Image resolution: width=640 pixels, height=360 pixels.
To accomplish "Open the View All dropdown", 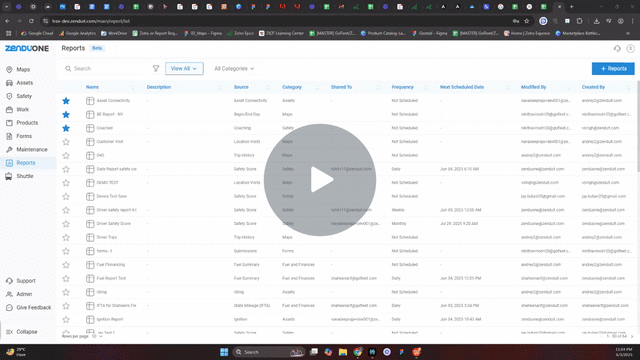I will (184, 69).
